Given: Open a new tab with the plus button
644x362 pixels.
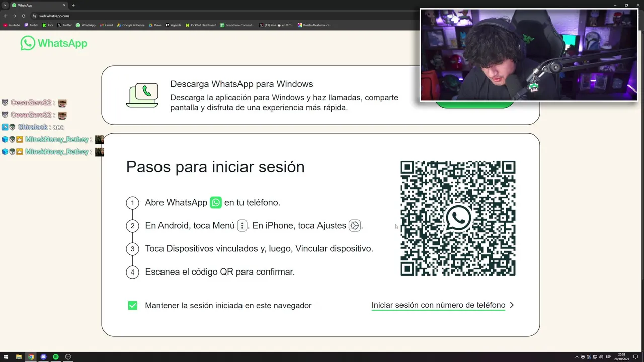Looking at the screenshot, I should coord(73,5).
